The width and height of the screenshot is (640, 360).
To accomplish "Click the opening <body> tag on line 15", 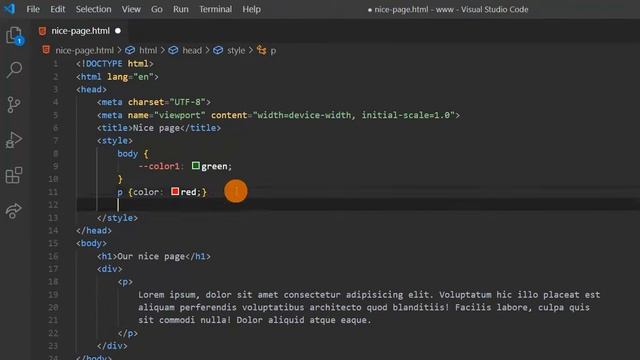I will [91, 243].
